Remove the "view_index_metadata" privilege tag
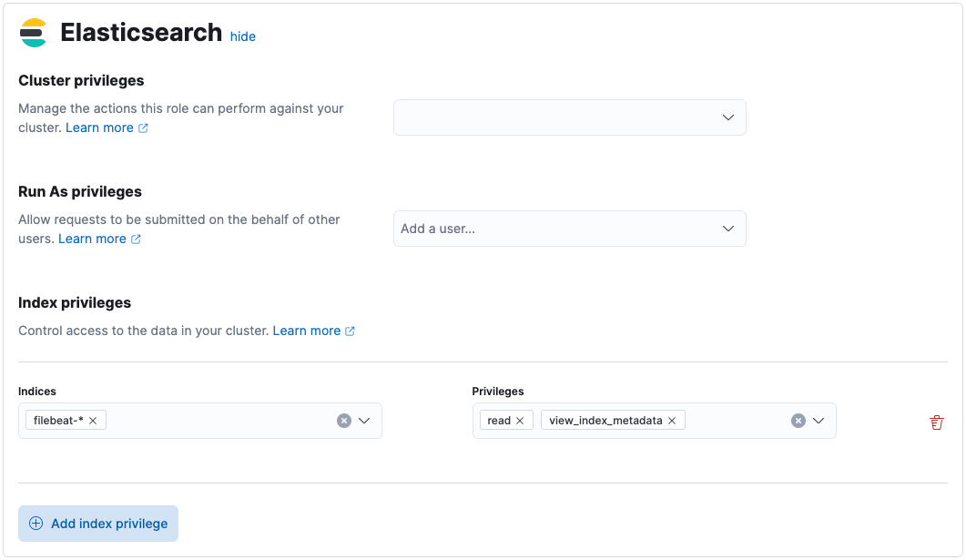 [672, 420]
